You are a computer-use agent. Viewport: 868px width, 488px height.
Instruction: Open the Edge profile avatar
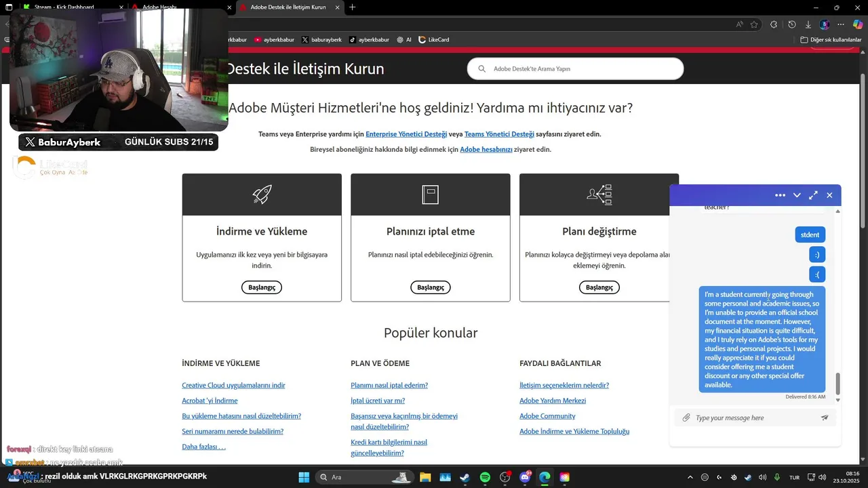[825, 24]
